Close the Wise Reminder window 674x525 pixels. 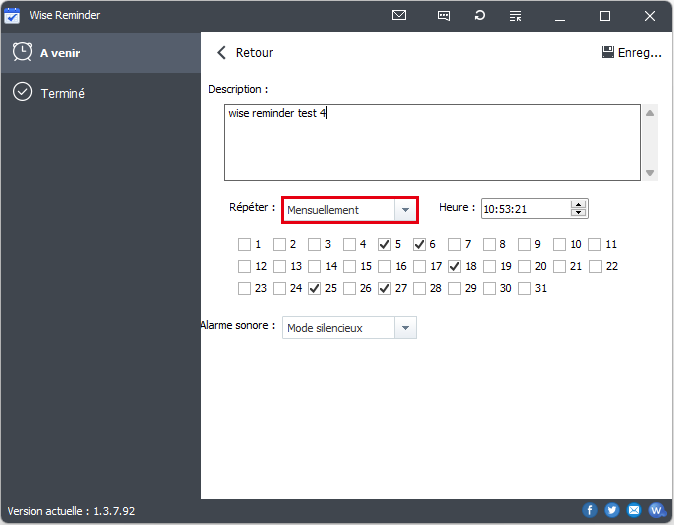pos(650,16)
